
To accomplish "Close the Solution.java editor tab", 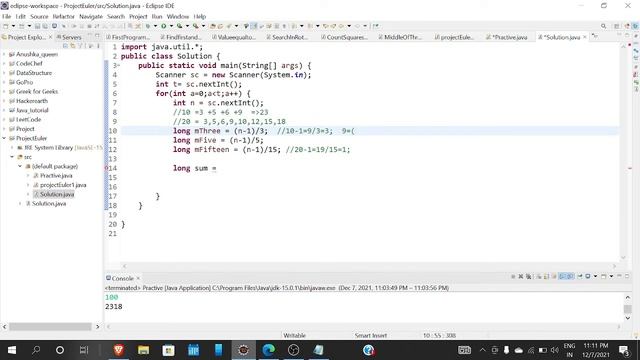I will tap(585, 37).
